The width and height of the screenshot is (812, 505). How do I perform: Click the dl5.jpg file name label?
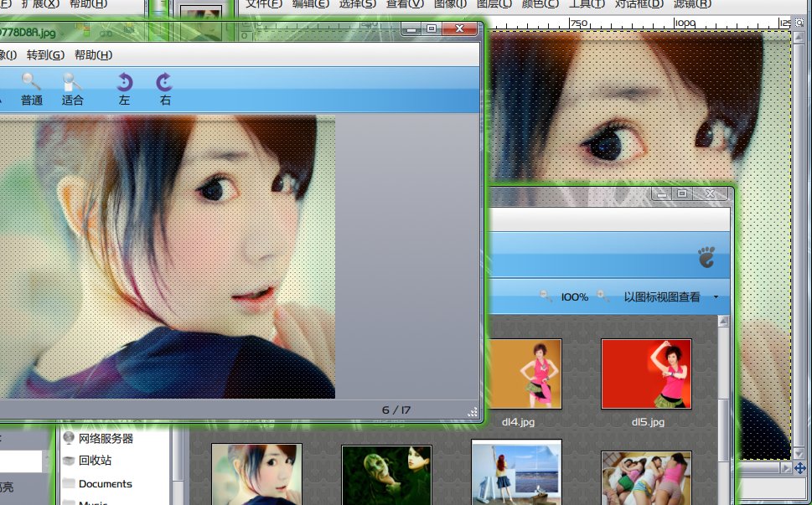648,422
